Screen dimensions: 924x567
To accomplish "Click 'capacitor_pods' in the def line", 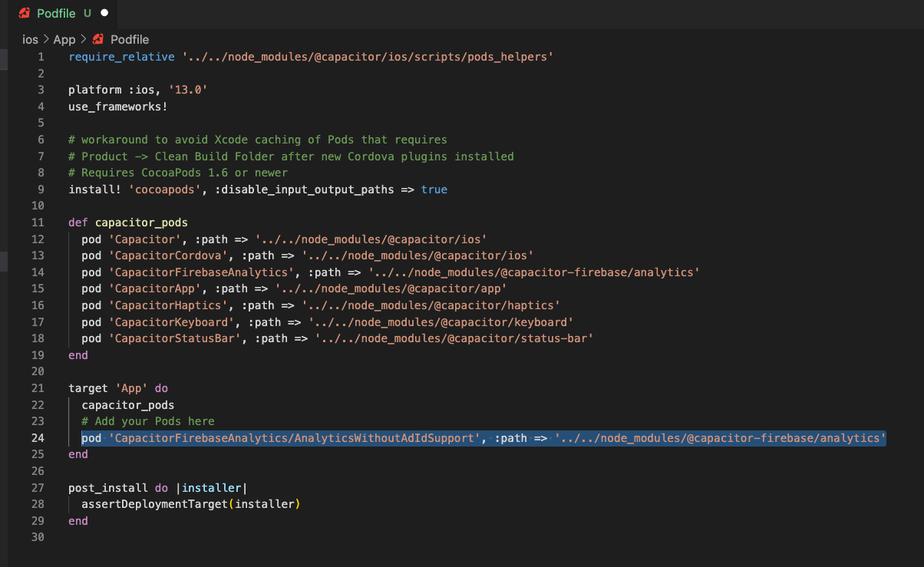I will (x=141, y=223).
